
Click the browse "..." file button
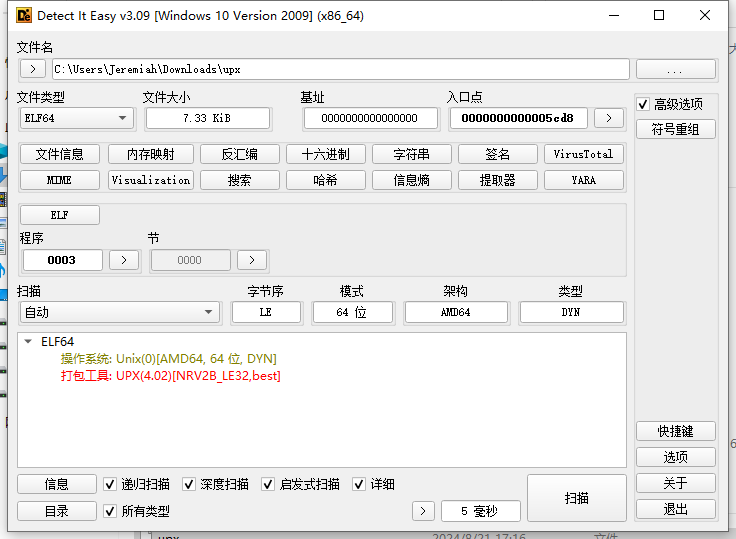675,69
